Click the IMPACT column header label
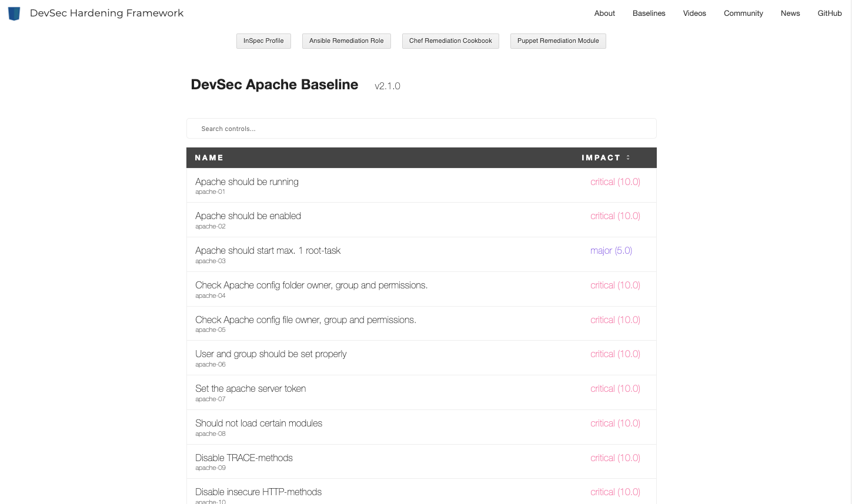 pyautogui.click(x=601, y=157)
